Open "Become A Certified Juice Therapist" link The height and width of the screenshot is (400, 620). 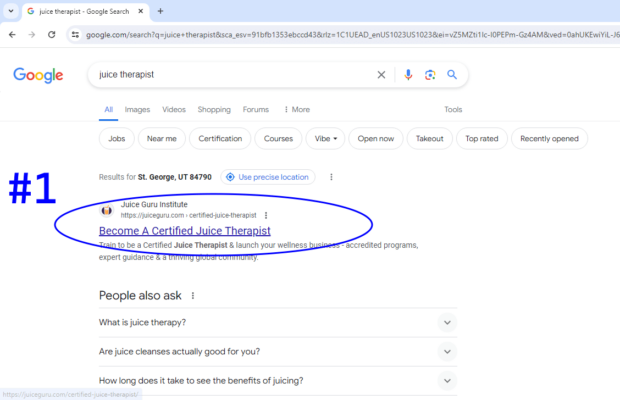(x=184, y=231)
